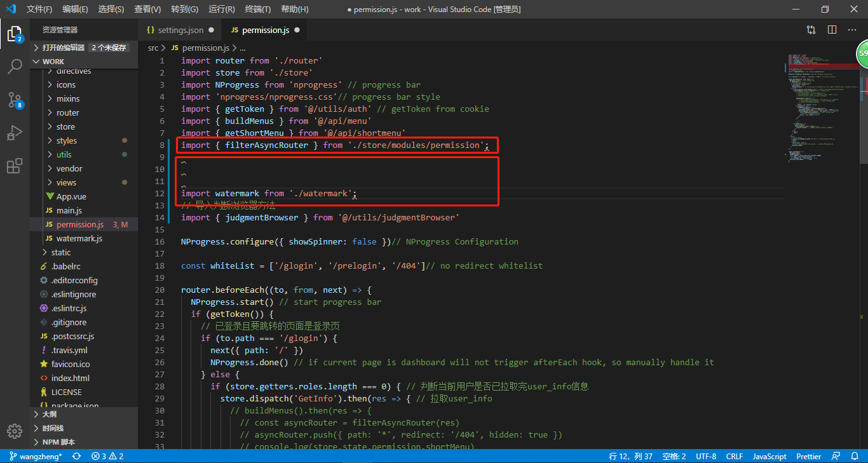Open the Search view in activity bar
The image size is (868, 463).
point(15,67)
